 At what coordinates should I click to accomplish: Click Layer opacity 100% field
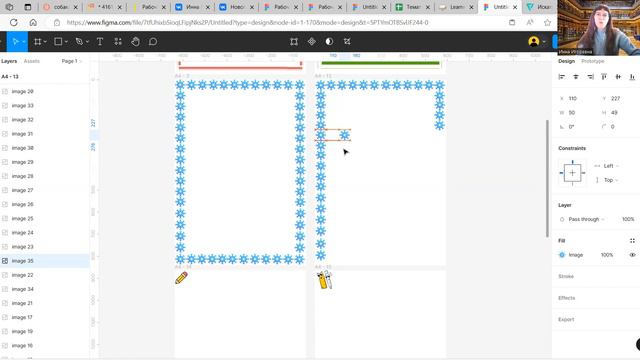[628, 219]
